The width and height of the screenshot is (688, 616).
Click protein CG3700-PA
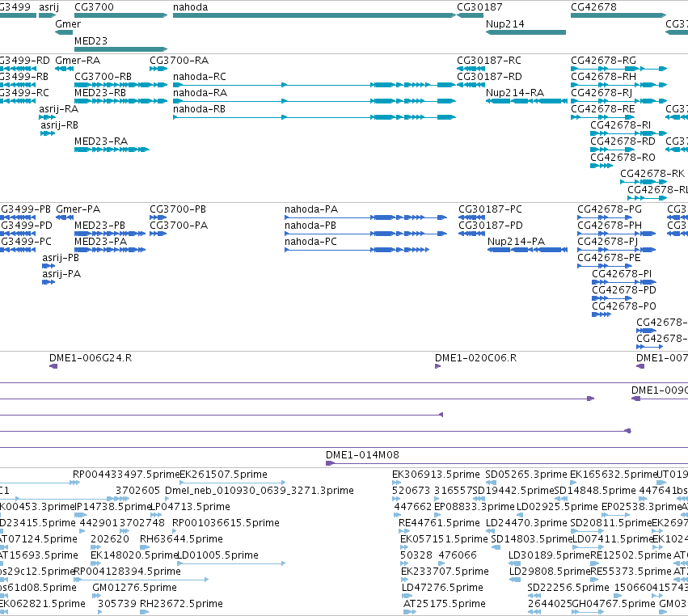(x=158, y=234)
